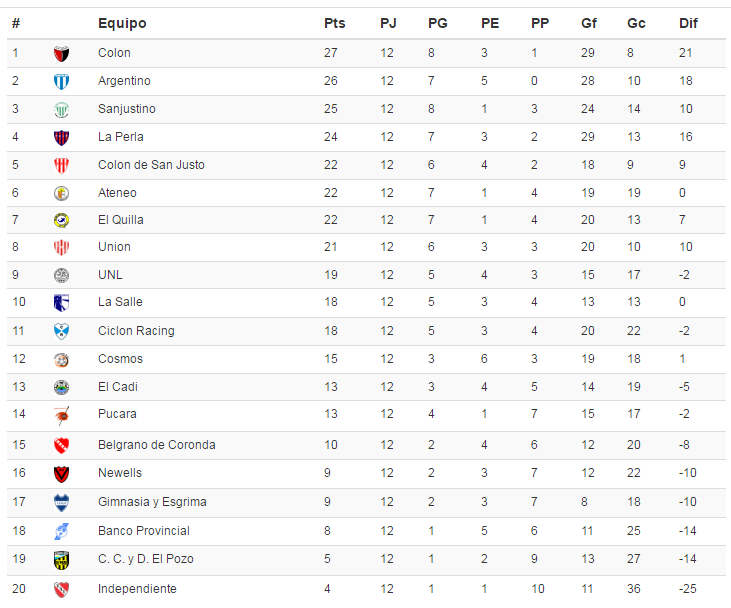This screenshot has width=731, height=608.
Task: Click the Equipo column header
Action: [122, 23]
